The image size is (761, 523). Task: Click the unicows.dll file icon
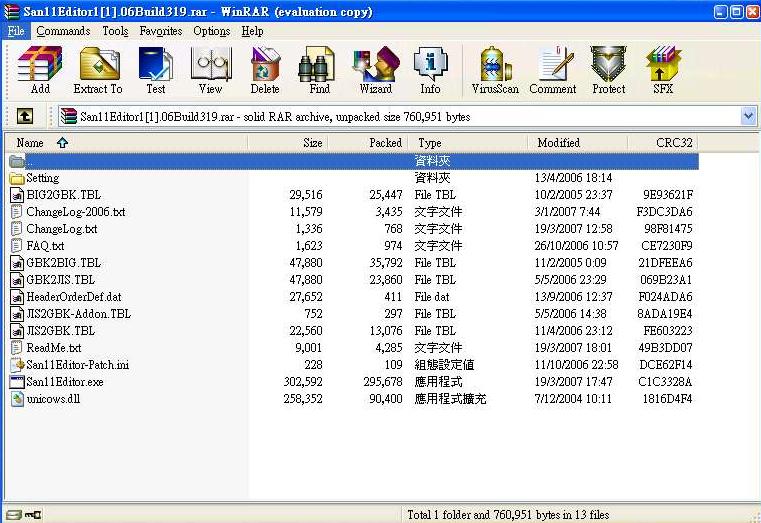(x=17, y=399)
